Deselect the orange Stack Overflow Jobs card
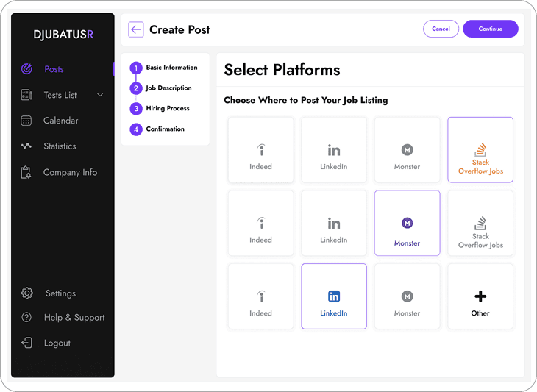This screenshot has height=392, width=537. coord(480,150)
